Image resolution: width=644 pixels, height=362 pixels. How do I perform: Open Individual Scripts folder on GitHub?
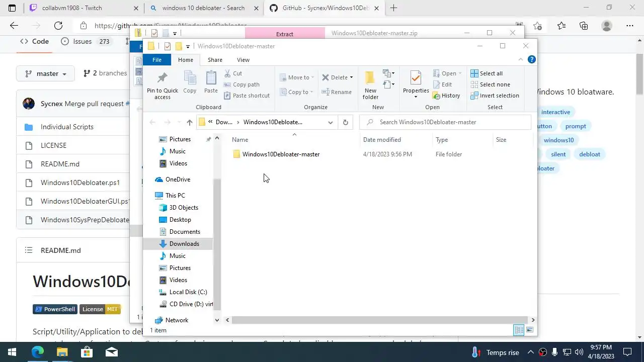67,127
